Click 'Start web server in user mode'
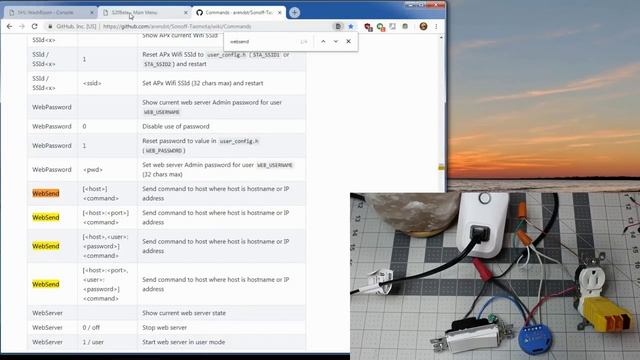The image size is (640, 360). [x=183, y=342]
